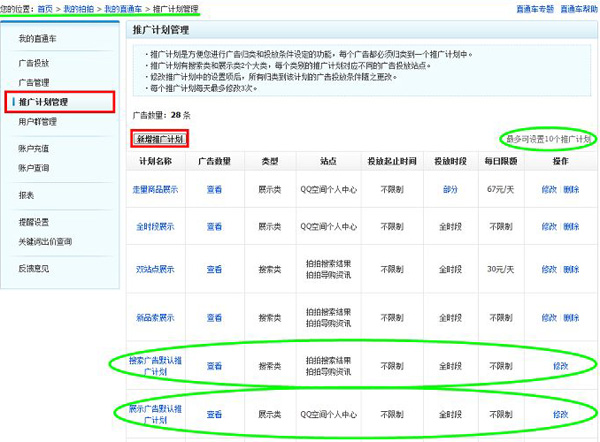Open the 双站点展示 plan link
The height and width of the screenshot is (442, 600).
[155, 269]
